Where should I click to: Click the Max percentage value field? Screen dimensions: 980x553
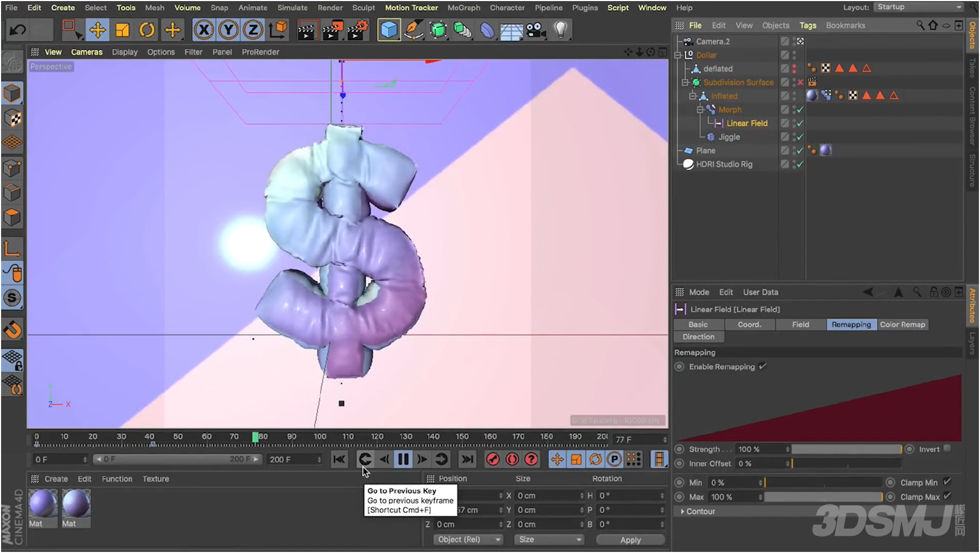coord(735,497)
